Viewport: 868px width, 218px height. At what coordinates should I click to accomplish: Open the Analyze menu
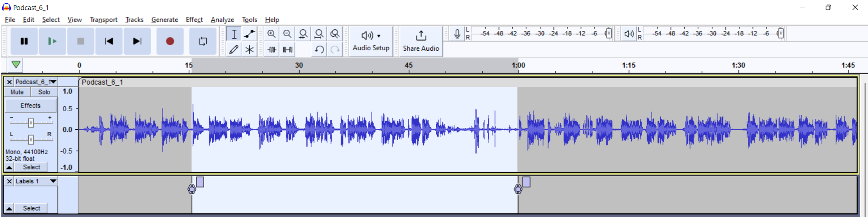[222, 20]
